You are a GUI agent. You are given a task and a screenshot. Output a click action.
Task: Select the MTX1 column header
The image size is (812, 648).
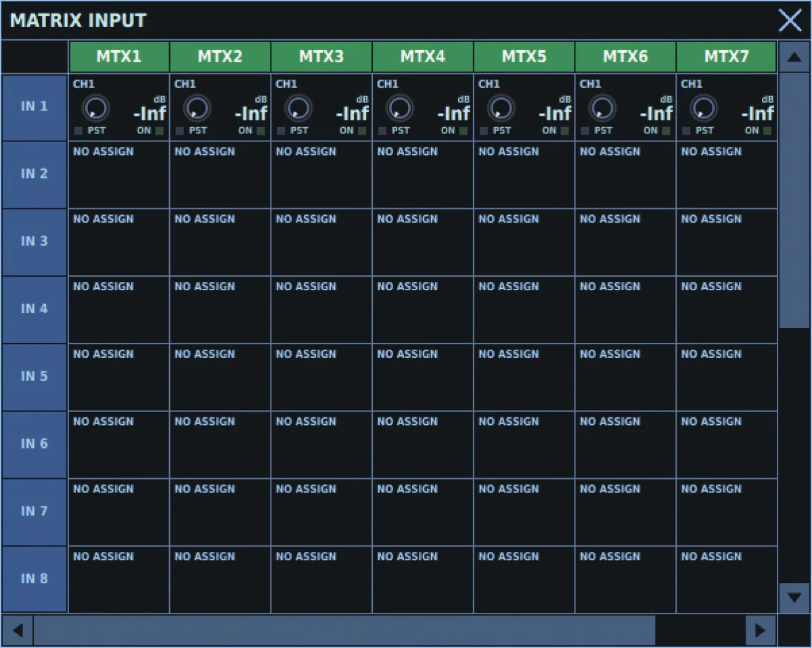(119, 57)
